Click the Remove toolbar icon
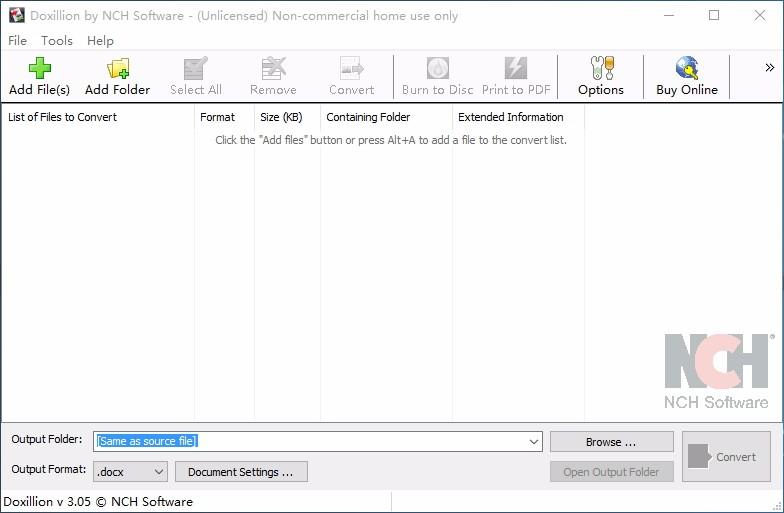 coord(274,68)
